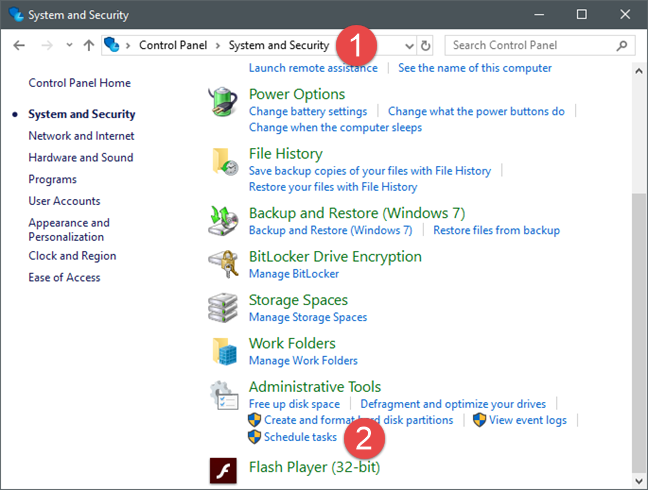The image size is (648, 490).
Task: Expand the chevron after the address bar icon
Action: click(128, 45)
